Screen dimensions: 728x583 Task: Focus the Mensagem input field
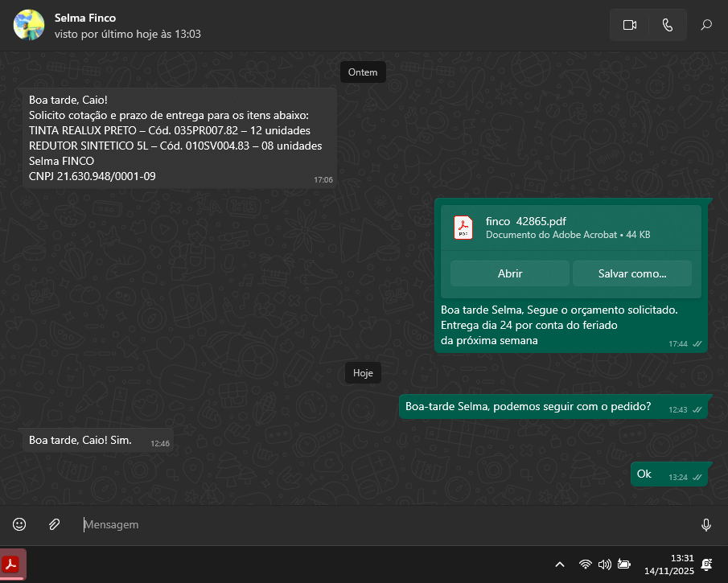[x=386, y=524]
